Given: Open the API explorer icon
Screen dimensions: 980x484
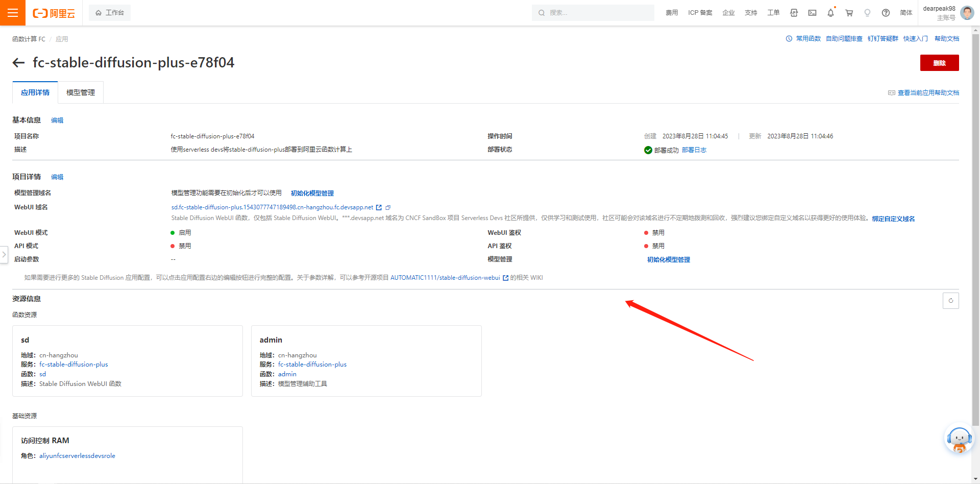Looking at the screenshot, I should [794, 13].
